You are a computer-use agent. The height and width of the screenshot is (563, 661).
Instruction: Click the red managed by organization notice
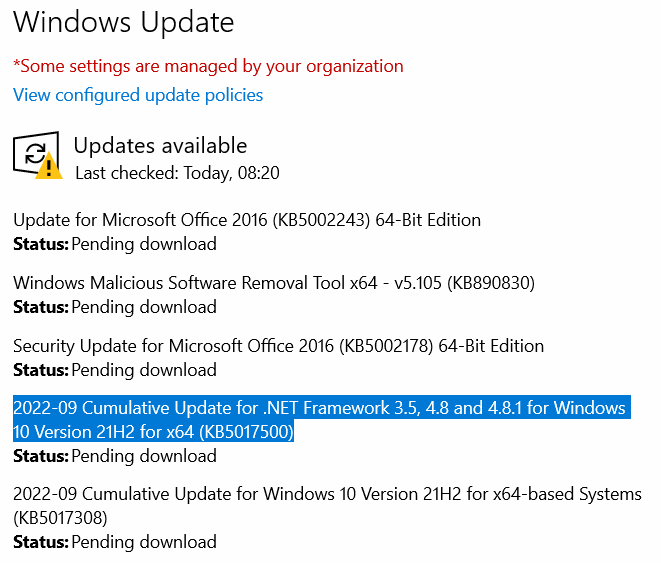pyautogui.click(x=208, y=66)
